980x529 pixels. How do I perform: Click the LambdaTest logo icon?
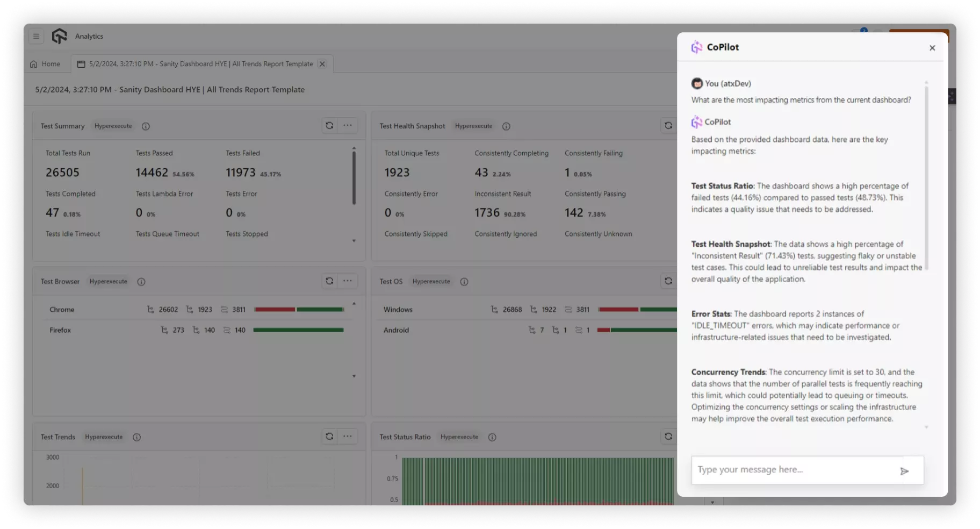pyautogui.click(x=59, y=36)
